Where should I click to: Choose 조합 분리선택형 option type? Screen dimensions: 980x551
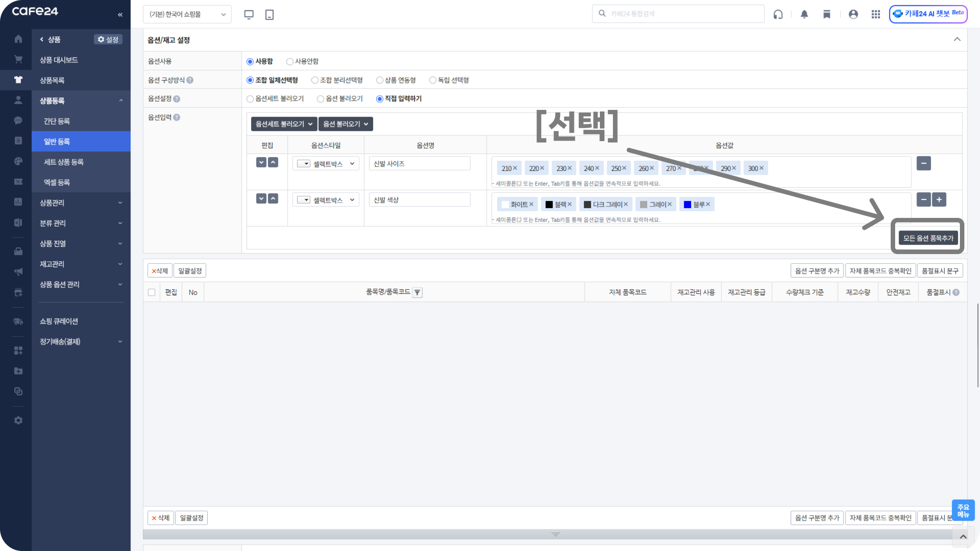pos(315,80)
